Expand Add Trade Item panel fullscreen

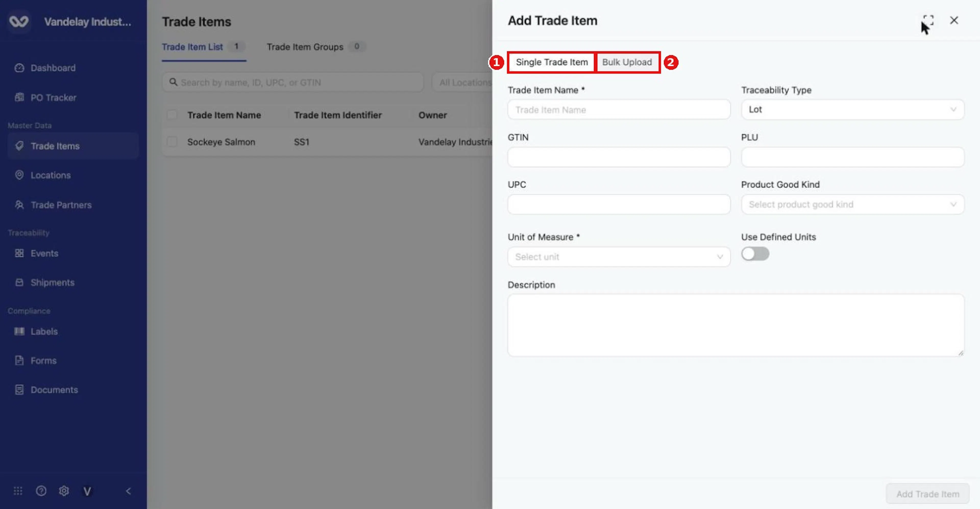[928, 20]
